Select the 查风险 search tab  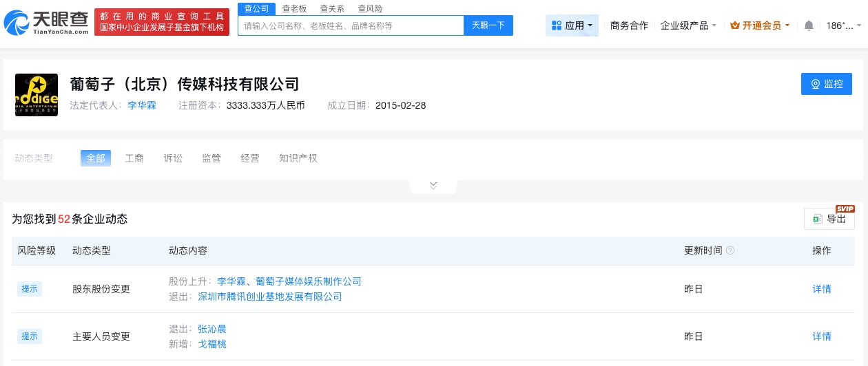[x=370, y=8]
